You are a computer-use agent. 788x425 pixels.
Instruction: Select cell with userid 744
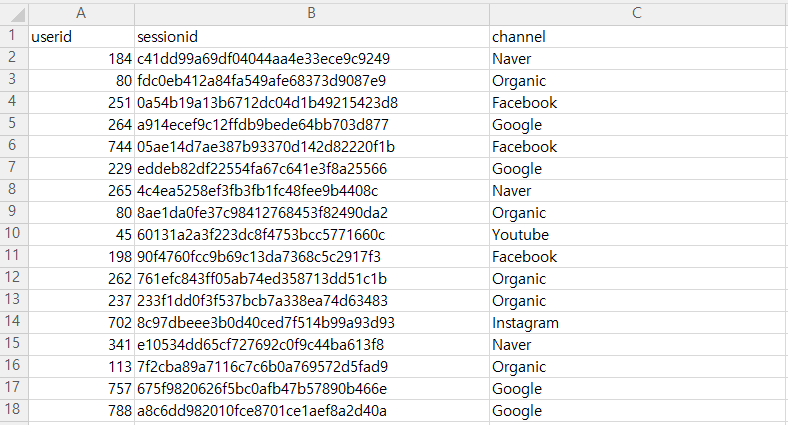click(x=81, y=147)
